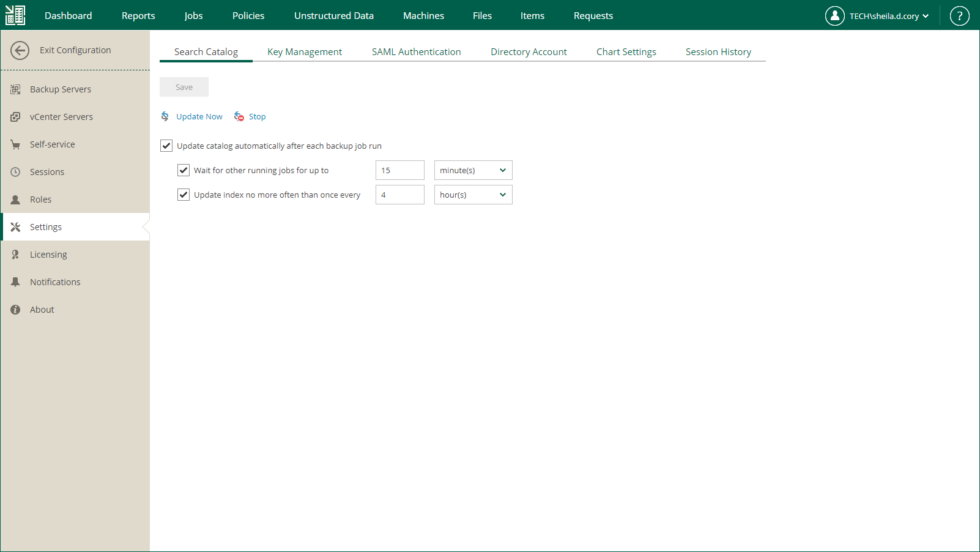This screenshot has width=980, height=552.
Task: Click the Licensing ribbon icon
Action: coord(15,255)
